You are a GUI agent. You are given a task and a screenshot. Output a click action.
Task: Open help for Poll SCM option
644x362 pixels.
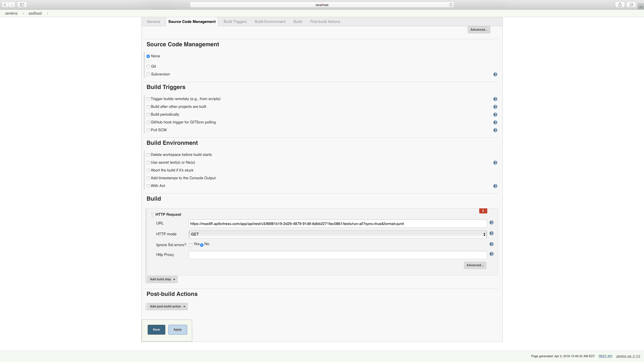(495, 130)
